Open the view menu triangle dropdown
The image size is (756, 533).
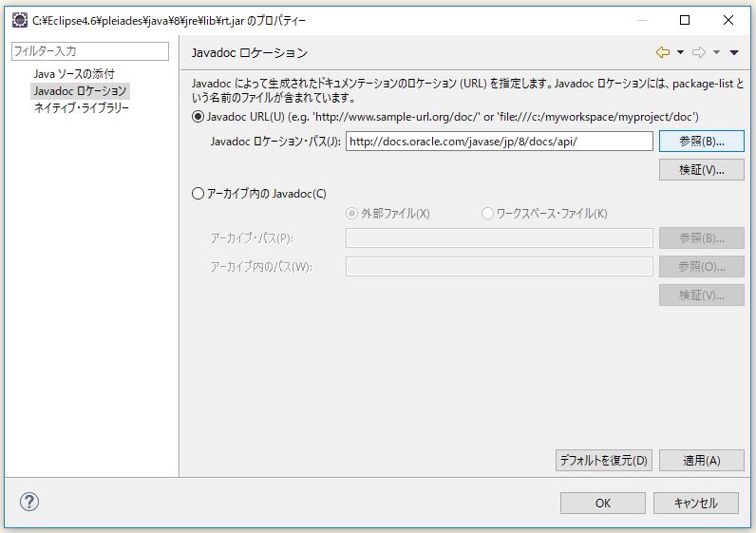point(734,52)
